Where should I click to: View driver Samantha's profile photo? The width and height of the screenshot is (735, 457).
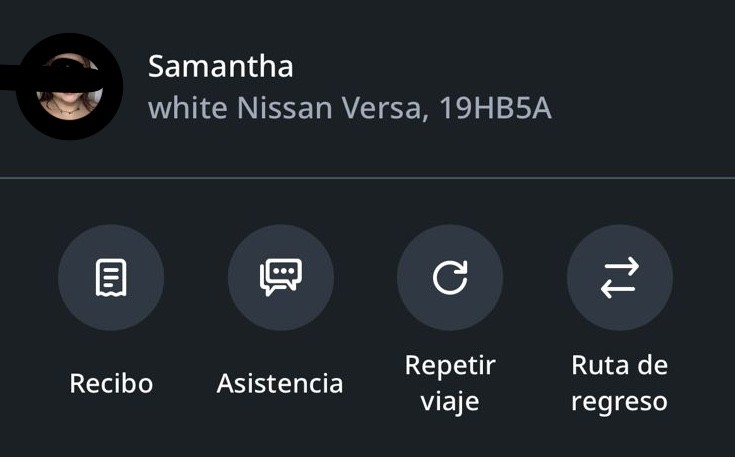(x=69, y=87)
